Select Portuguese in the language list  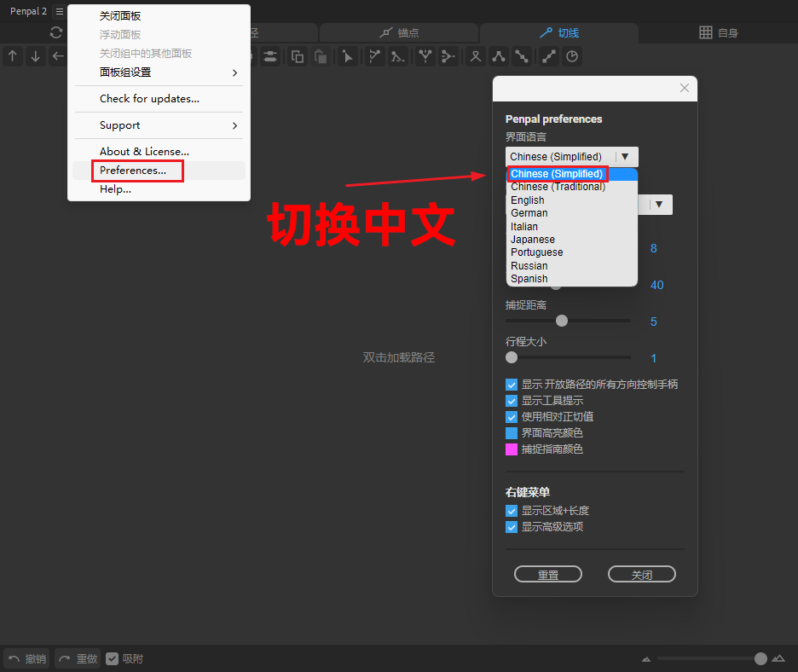point(571,252)
